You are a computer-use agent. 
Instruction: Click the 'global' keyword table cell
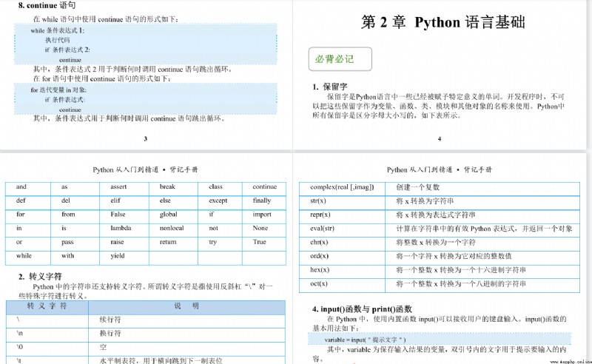pyautogui.click(x=173, y=217)
